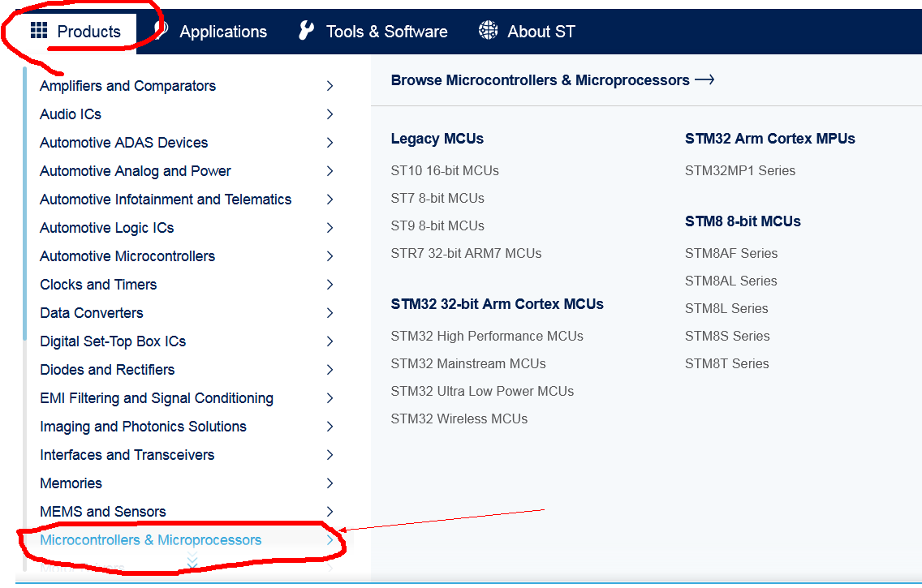Screen dimensions: 922x588
Task: Open STM8S Series link
Action: (727, 336)
